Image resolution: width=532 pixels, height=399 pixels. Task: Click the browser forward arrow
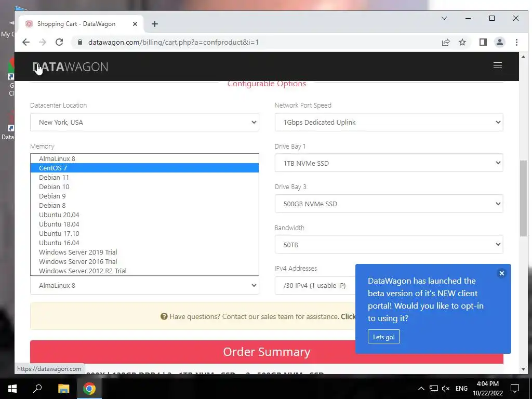(x=43, y=42)
